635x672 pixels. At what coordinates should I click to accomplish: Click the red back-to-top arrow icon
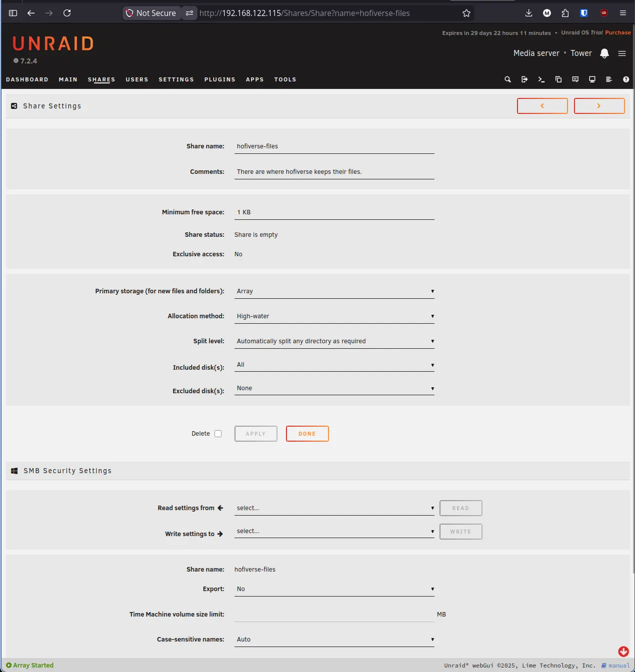(x=623, y=652)
